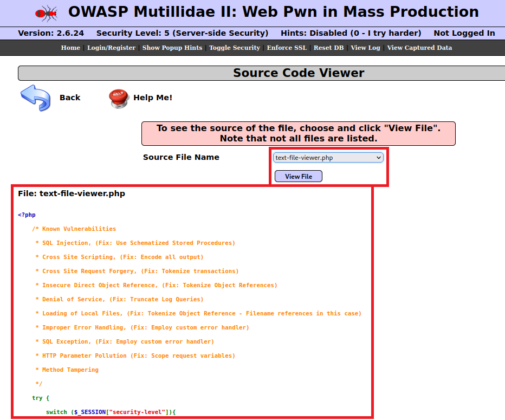
Task: Click the Mutillidae ant logo icon
Action: 47,13
